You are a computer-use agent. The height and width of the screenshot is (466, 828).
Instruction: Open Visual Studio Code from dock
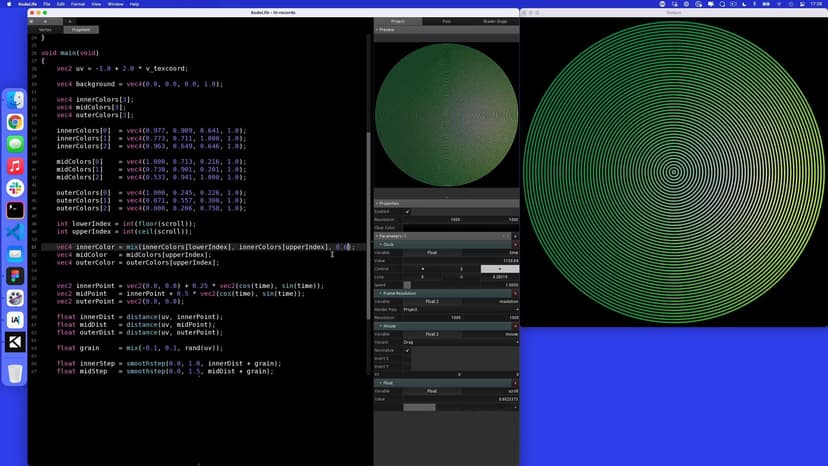(15, 232)
